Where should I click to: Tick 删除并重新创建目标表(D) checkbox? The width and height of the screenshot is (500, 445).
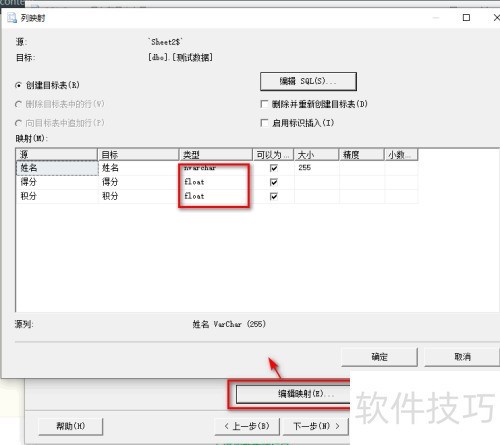pos(264,104)
